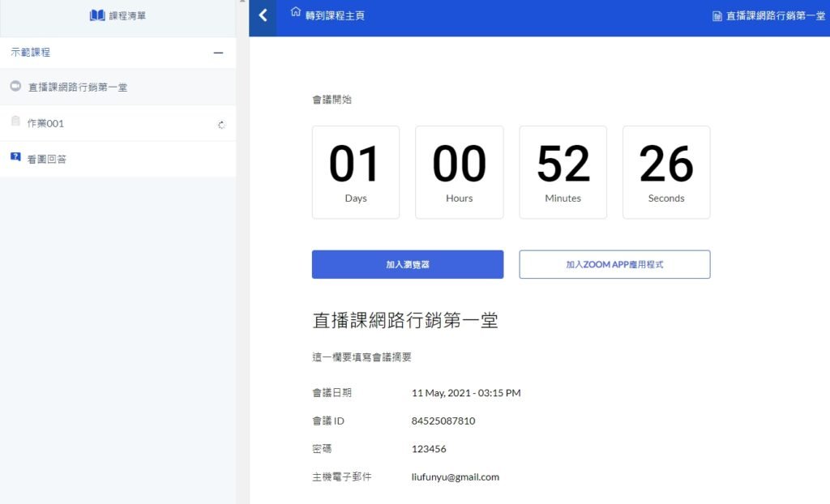
Task: Open the 看圖回答 quiz
Action: [118, 159]
